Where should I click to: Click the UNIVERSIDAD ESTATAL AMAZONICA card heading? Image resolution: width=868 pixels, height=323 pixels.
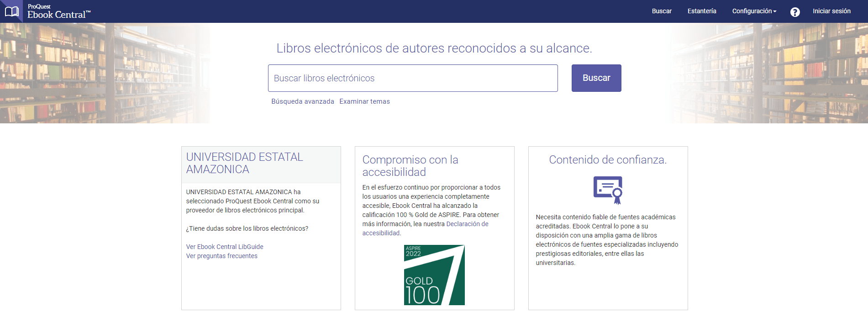(x=244, y=163)
